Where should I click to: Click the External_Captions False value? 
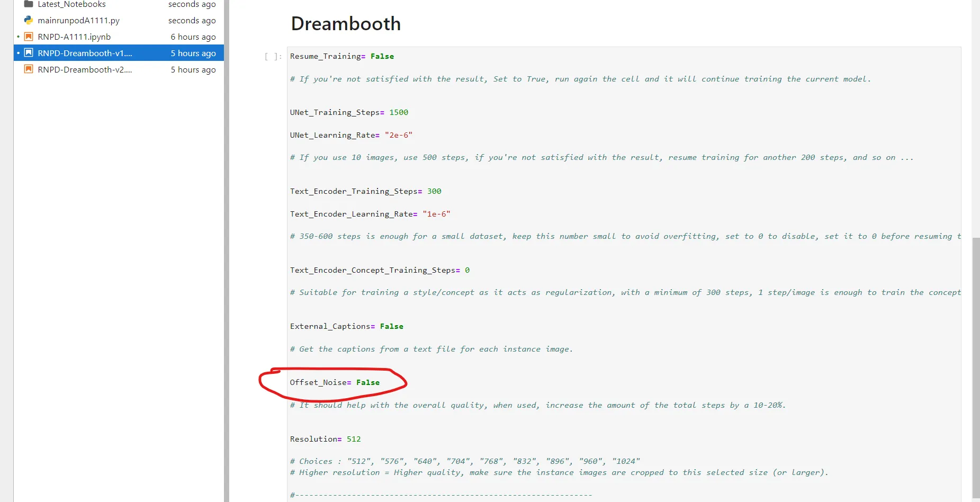pos(392,327)
